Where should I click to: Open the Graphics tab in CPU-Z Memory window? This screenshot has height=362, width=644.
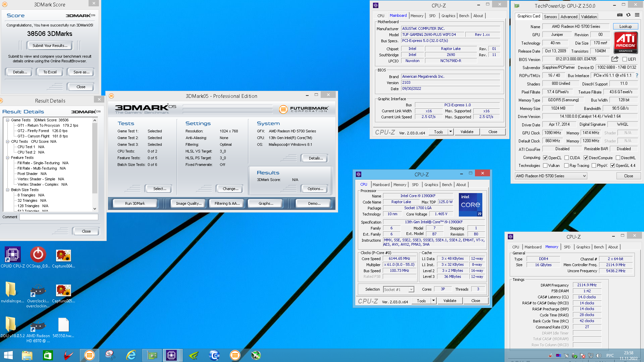click(583, 247)
